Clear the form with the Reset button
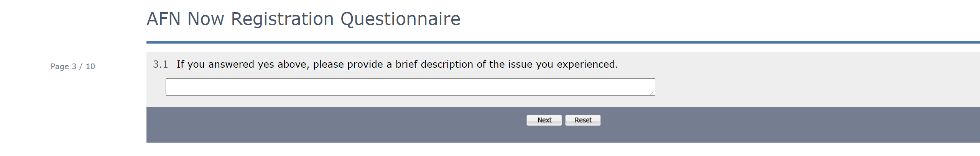Image resolution: width=980 pixels, height=156 pixels. 583,120
